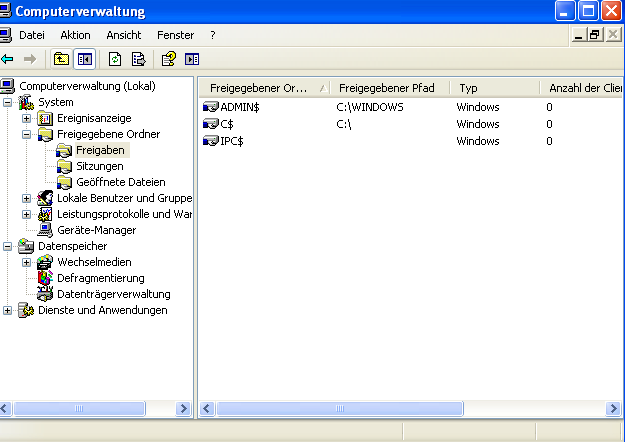Select Computerverwaltung (Lokal) root node
Viewport: 625px width, 442px height.
(87, 86)
